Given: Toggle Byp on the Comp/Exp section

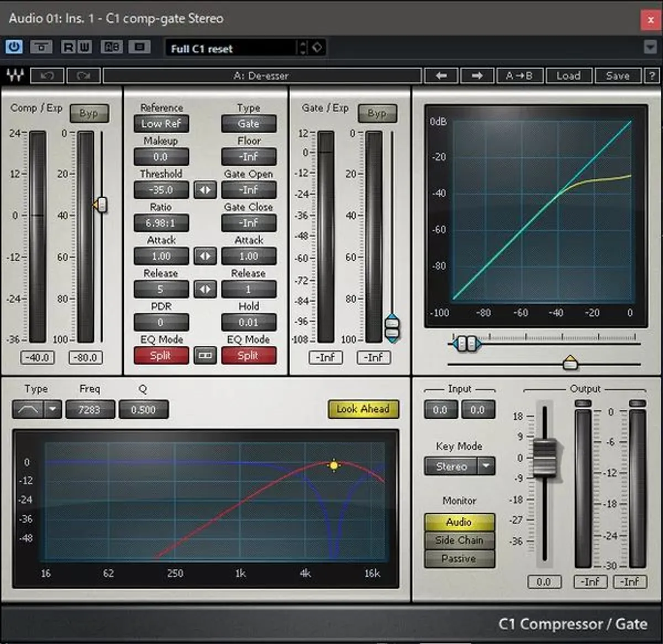Looking at the screenshot, I should tap(90, 114).
